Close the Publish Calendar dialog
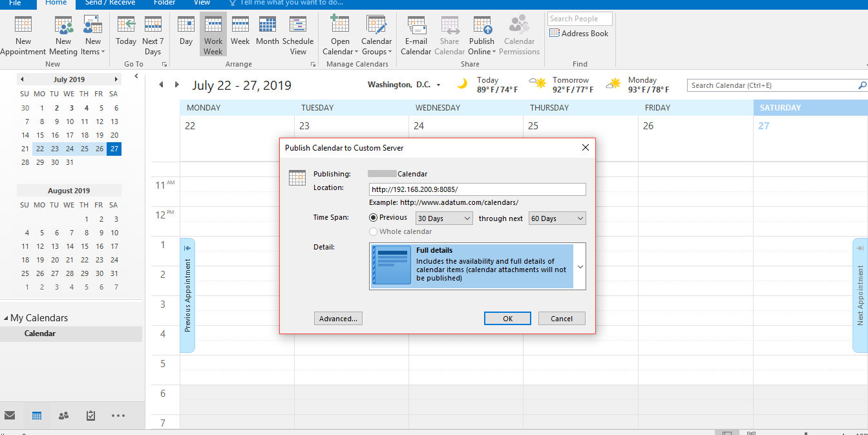The image size is (868, 435). point(586,147)
